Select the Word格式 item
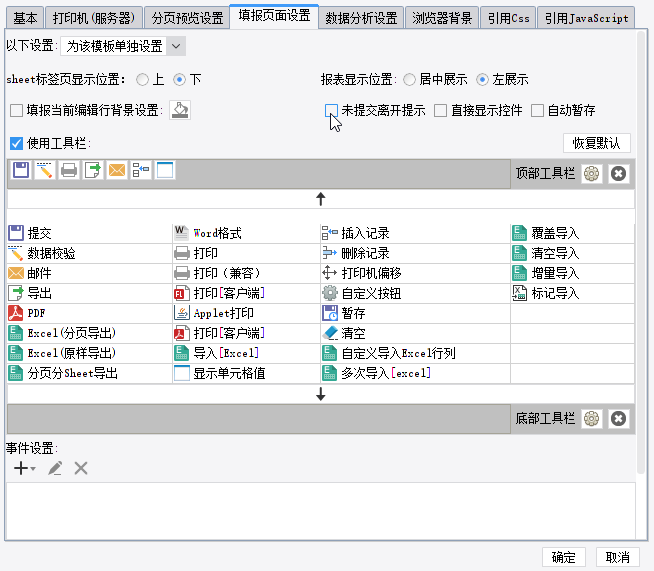The image size is (654, 571). click(x=246, y=233)
